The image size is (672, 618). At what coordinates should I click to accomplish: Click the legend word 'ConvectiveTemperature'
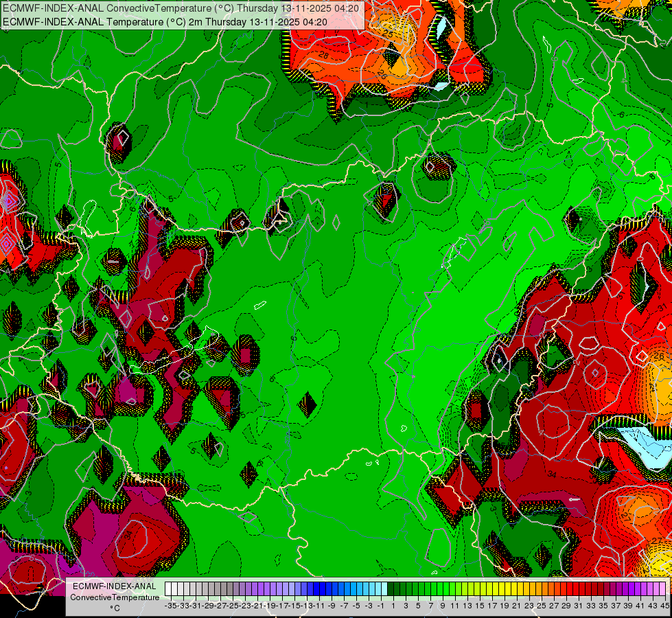coord(115,597)
